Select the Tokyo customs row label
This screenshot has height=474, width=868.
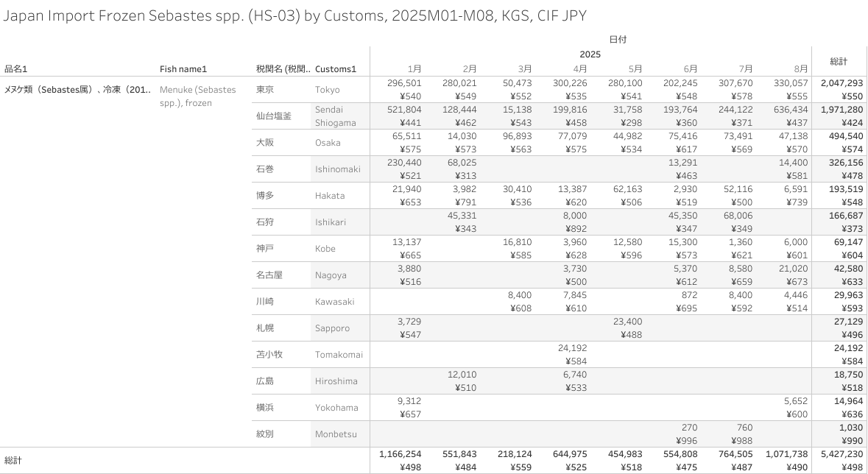[328, 90]
